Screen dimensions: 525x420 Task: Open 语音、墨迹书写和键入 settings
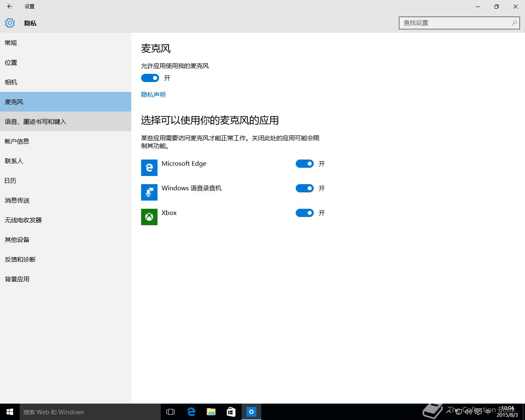click(66, 121)
